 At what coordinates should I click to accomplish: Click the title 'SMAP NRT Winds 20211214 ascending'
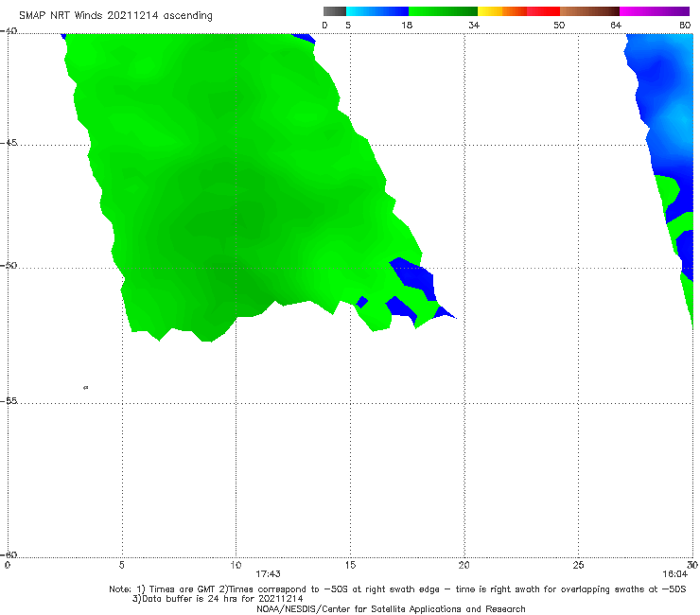(115, 15)
